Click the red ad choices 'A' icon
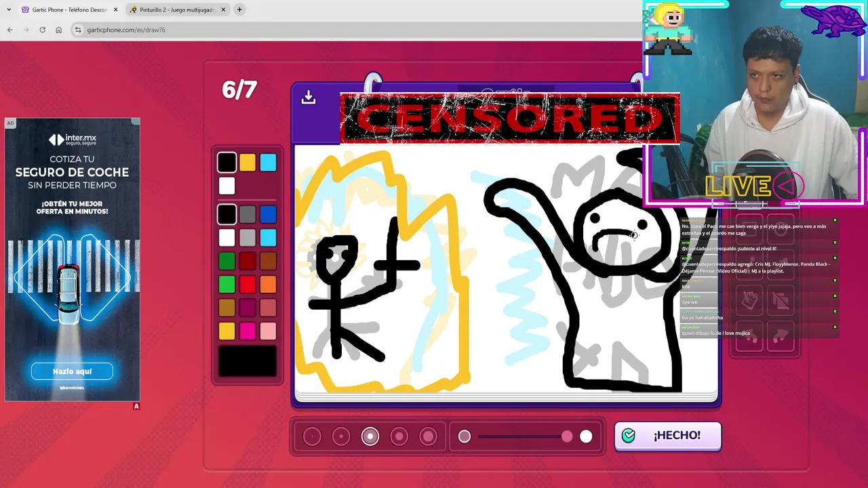Screen dimensions: 868x488 pos(136,406)
